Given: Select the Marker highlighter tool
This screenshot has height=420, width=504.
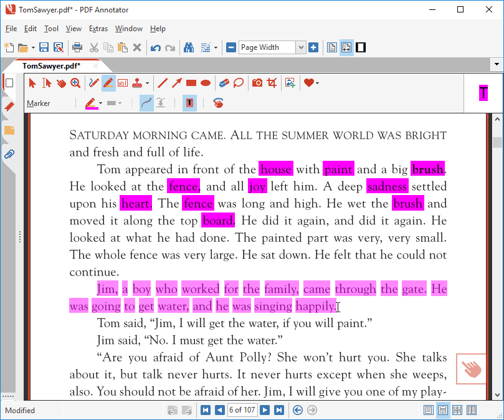Looking at the screenshot, I should [108, 83].
